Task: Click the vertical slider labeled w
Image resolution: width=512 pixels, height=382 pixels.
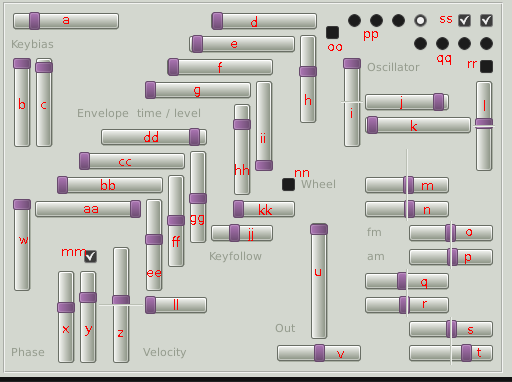Action: (x=22, y=245)
